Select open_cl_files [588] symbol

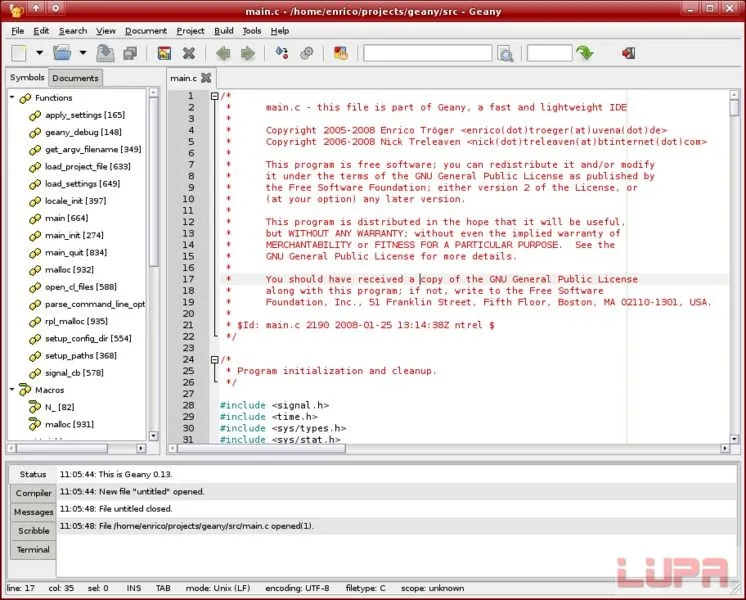click(80, 286)
